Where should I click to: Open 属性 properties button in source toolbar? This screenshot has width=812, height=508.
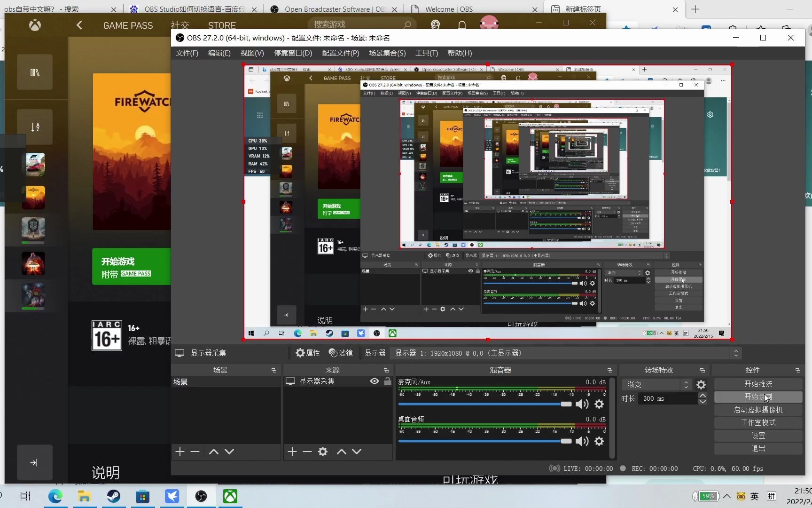coord(308,353)
